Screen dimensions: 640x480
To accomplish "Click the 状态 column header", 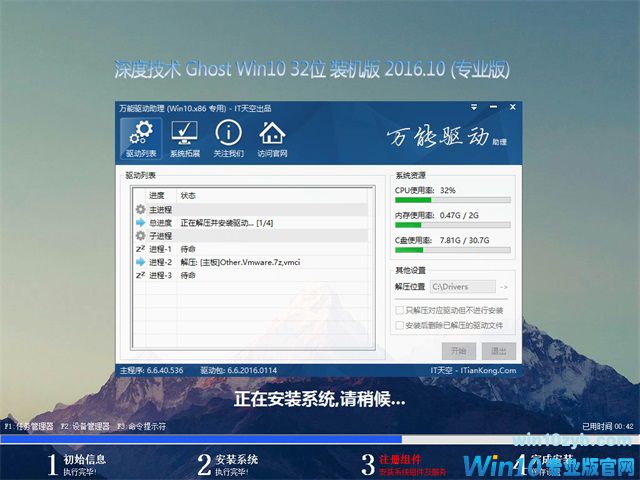I will [x=188, y=196].
